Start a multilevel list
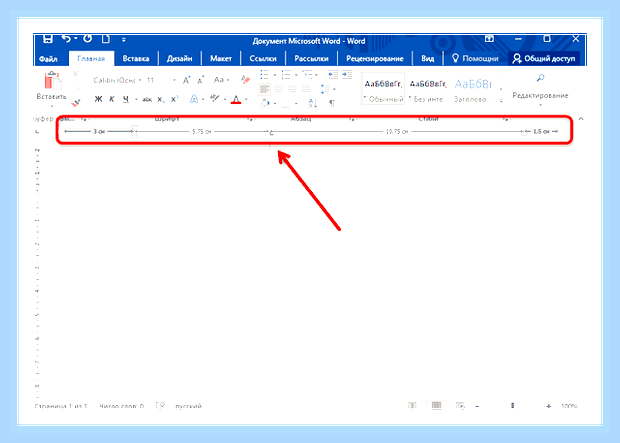 [x=307, y=74]
